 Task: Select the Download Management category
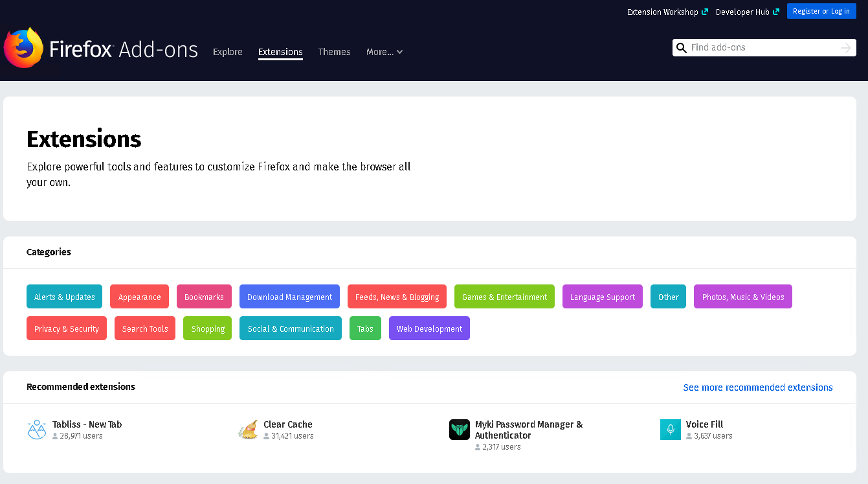pos(289,297)
